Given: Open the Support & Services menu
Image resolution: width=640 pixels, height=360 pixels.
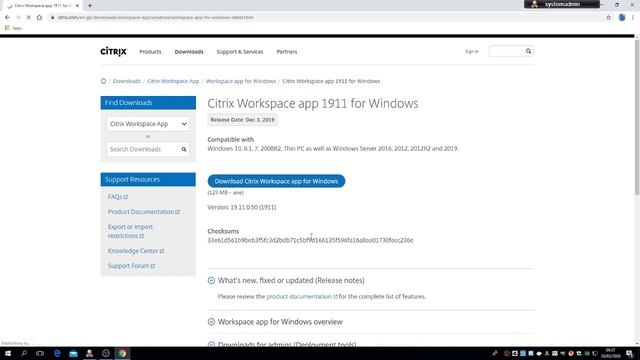Looking at the screenshot, I should pyautogui.click(x=240, y=52).
